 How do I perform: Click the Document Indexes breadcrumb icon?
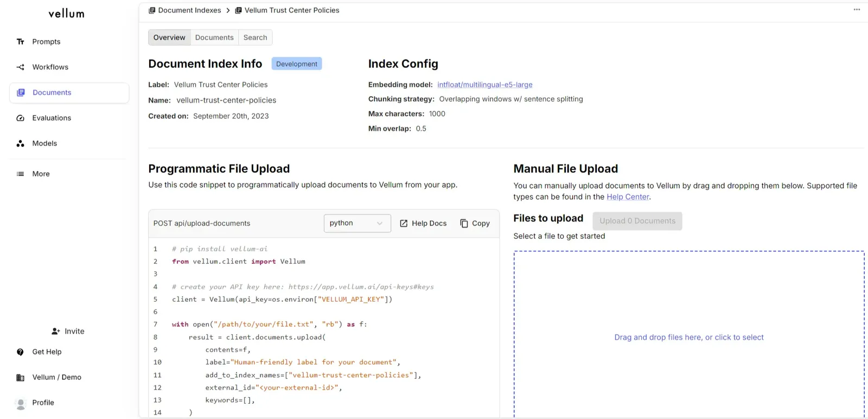[x=152, y=10]
